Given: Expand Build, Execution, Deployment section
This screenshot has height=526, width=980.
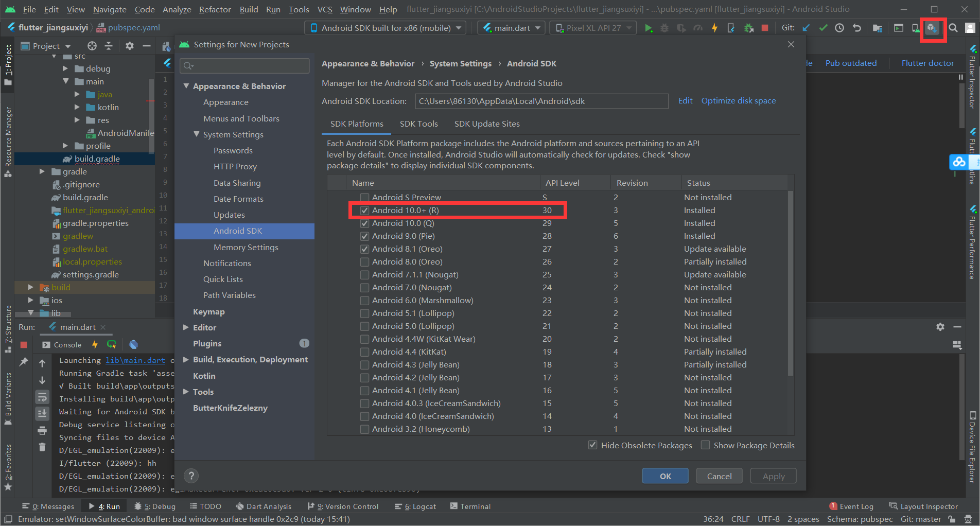Looking at the screenshot, I should (x=186, y=359).
